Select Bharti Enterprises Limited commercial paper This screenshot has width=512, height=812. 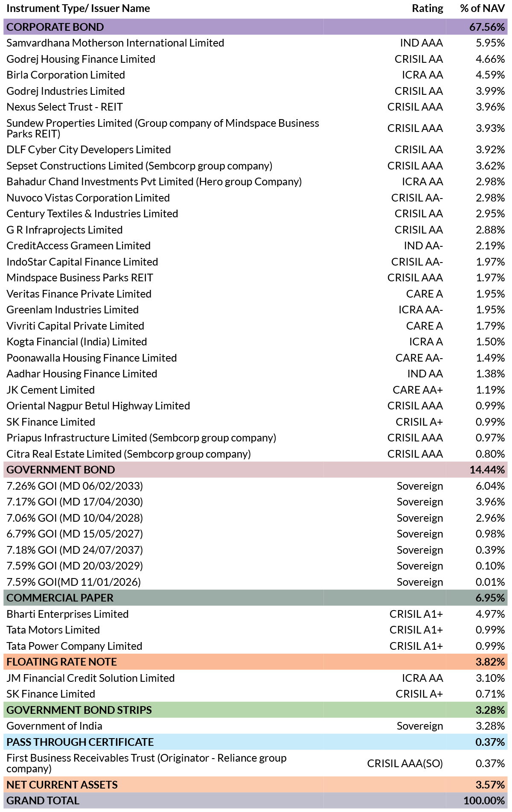click(x=67, y=614)
